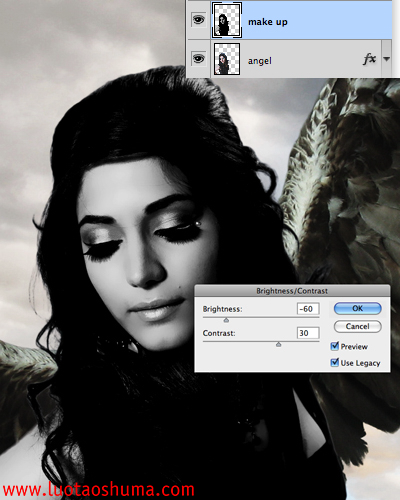The image size is (400, 500).
Task: Click the Brightness value field
Action: point(308,309)
